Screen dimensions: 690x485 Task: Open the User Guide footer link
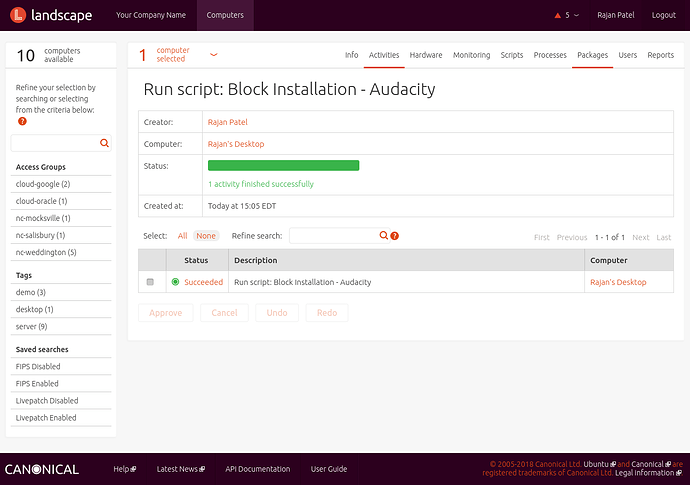pyautogui.click(x=329, y=469)
